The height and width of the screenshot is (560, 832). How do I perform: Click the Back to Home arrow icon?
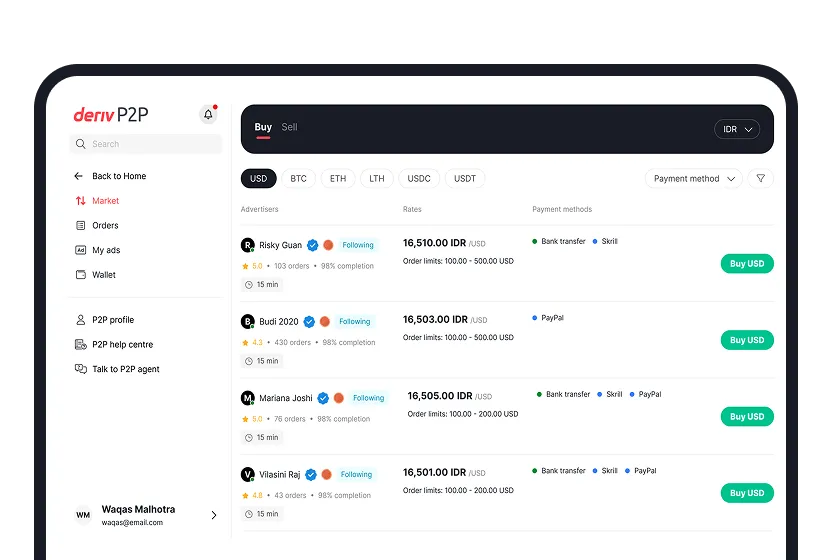pyautogui.click(x=79, y=176)
